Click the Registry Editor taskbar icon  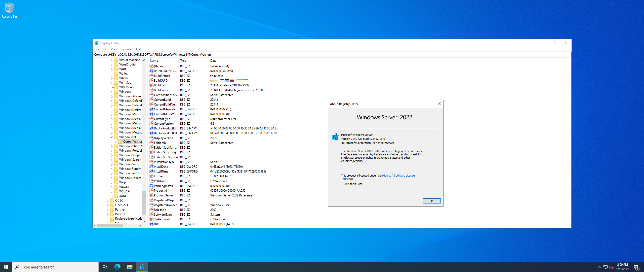click(x=142, y=267)
